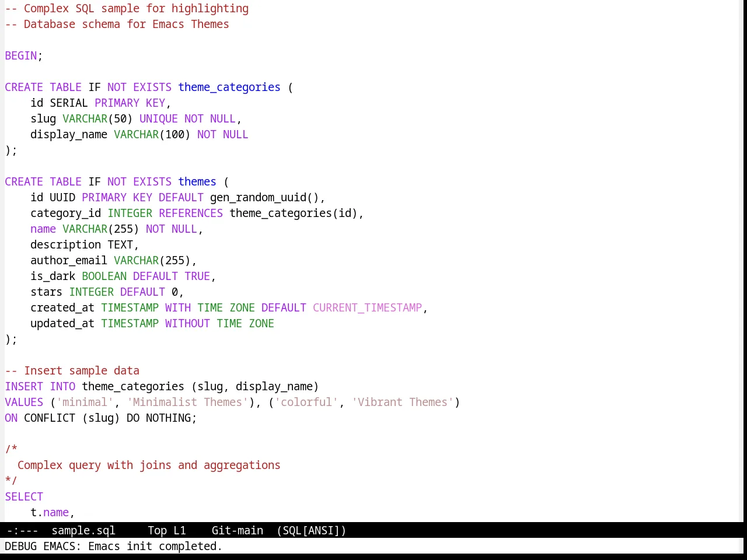The image size is (747, 560).
Task: Click the theme_categories table name in first CREATE
Action: coord(229,87)
